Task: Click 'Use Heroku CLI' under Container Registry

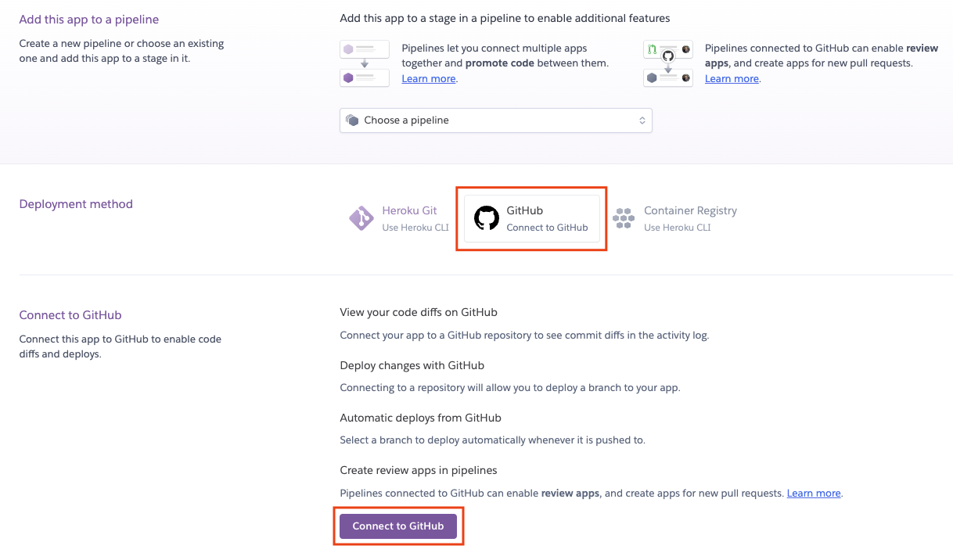Action: coord(678,228)
